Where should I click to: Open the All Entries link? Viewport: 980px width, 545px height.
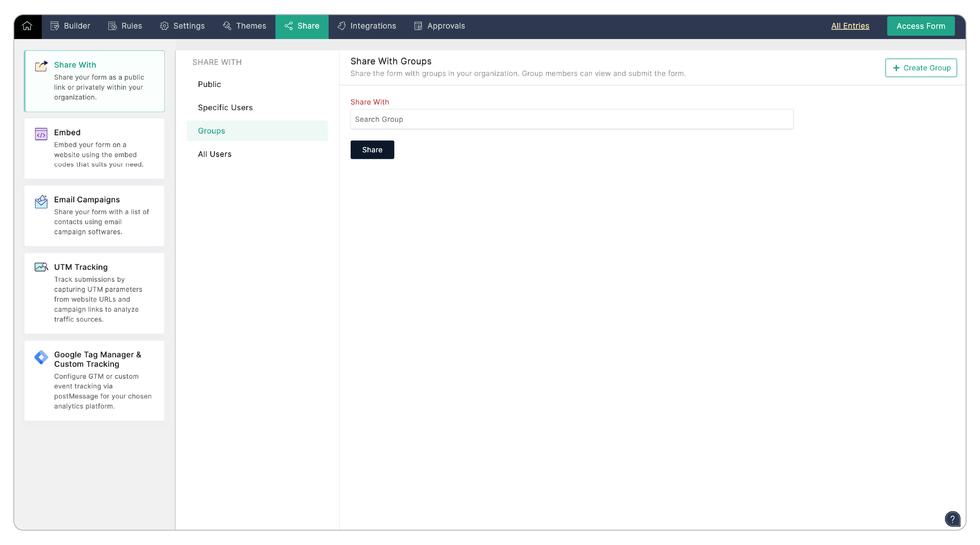[x=850, y=26]
